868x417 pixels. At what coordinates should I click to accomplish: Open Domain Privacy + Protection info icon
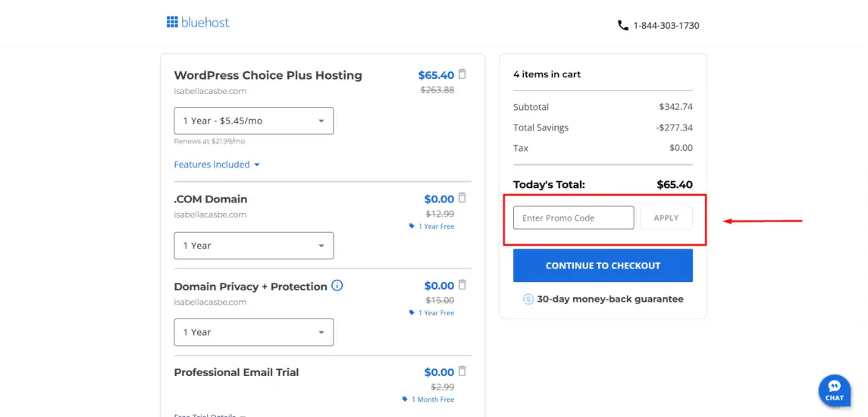click(x=337, y=286)
